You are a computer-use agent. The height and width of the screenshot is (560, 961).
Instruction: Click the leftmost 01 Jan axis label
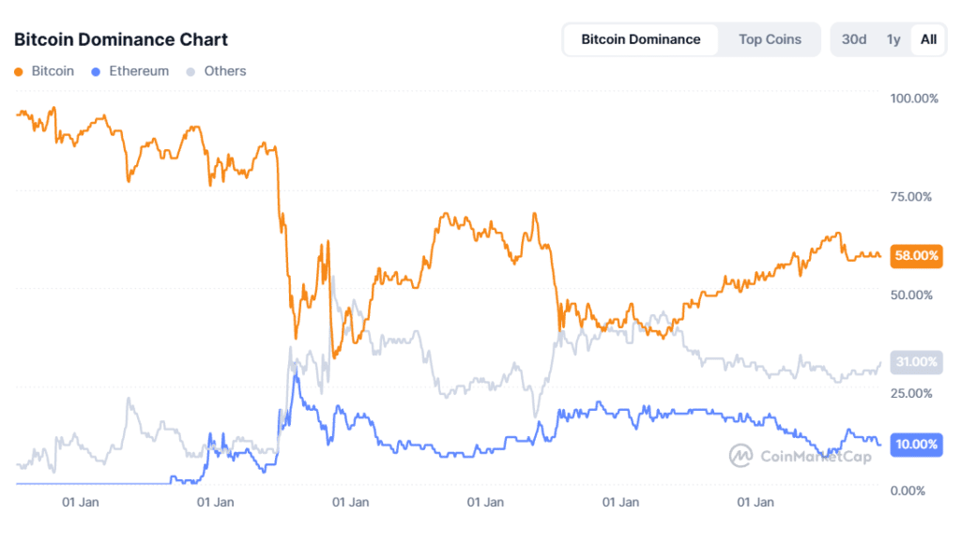point(81,502)
